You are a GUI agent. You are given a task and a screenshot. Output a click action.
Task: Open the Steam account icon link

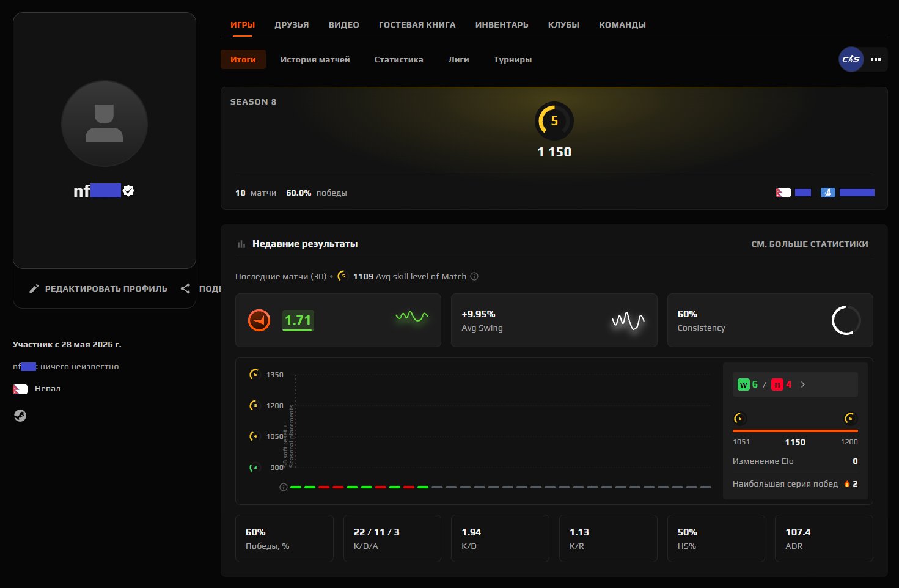pyautogui.click(x=20, y=416)
